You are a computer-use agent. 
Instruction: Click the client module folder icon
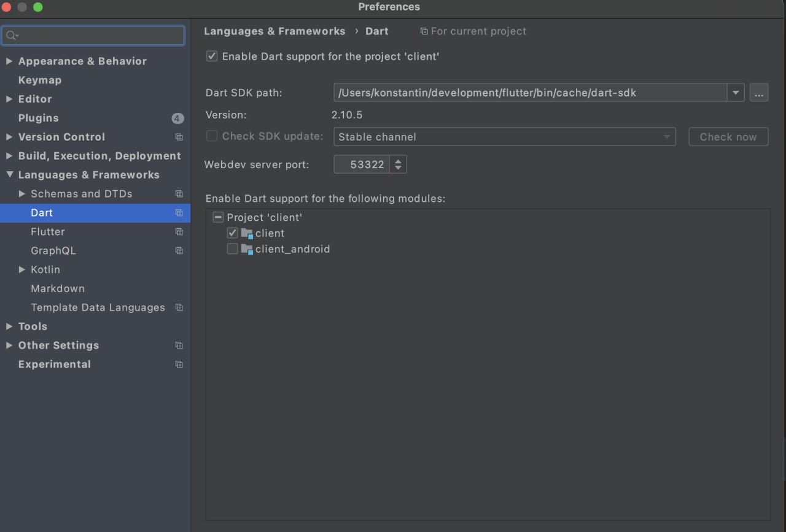click(x=247, y=233)
